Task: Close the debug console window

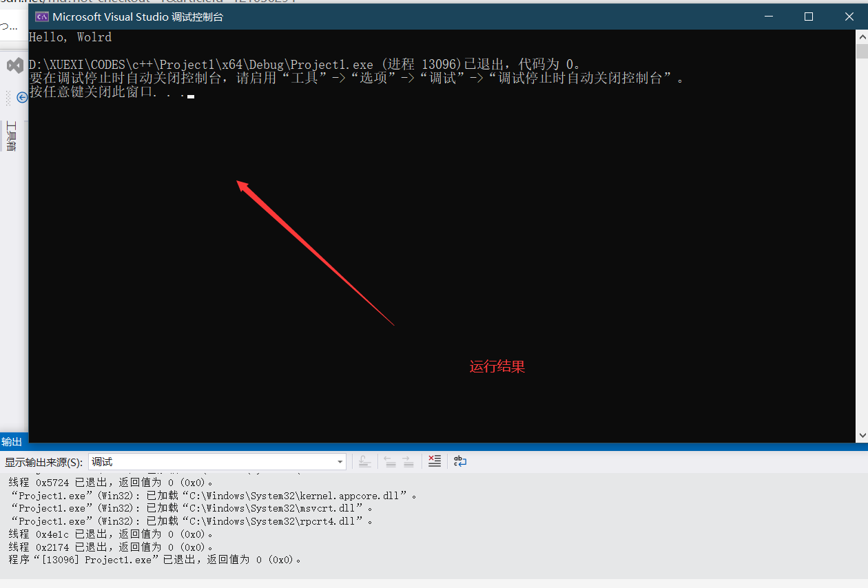Action: (x=849, y=17)
